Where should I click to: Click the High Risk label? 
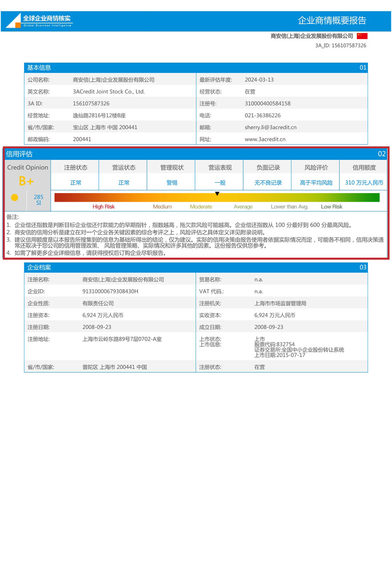pyautogui.click(x=103, y=207)
